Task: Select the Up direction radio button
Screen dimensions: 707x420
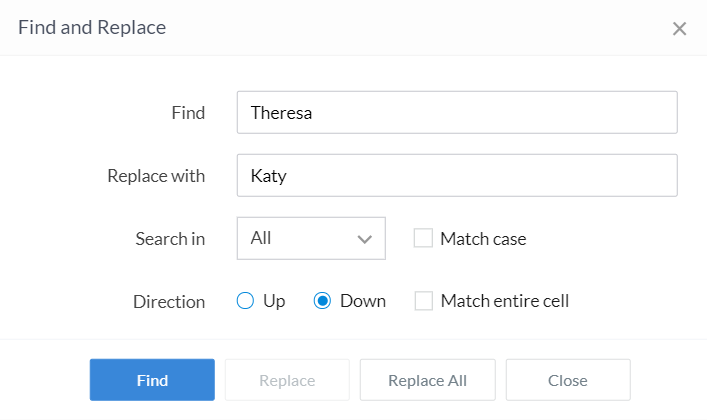Action: pyautogui.click(x=246, y=301)
